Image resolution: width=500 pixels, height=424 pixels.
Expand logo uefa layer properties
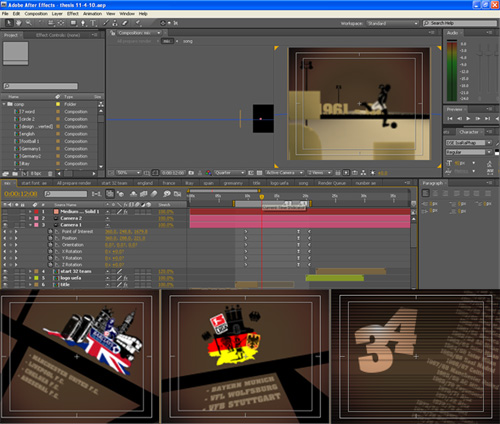pyautogui.click(x=30, y=278)
